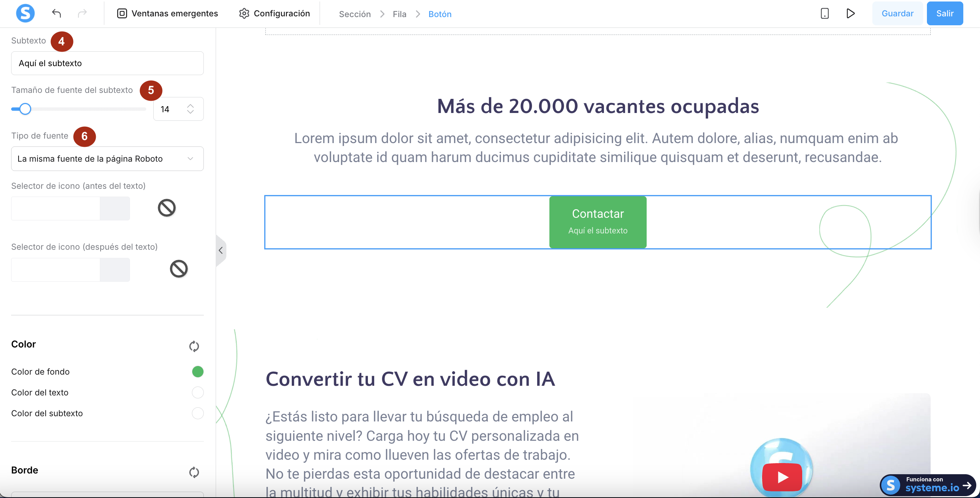Click the Salir button
The image size is (980, 498).
click(x=945, y=13)
